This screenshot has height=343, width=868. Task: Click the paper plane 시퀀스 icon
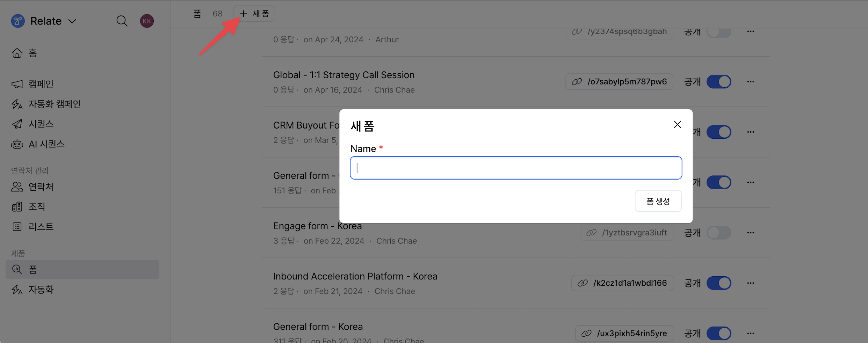point(17,124)
